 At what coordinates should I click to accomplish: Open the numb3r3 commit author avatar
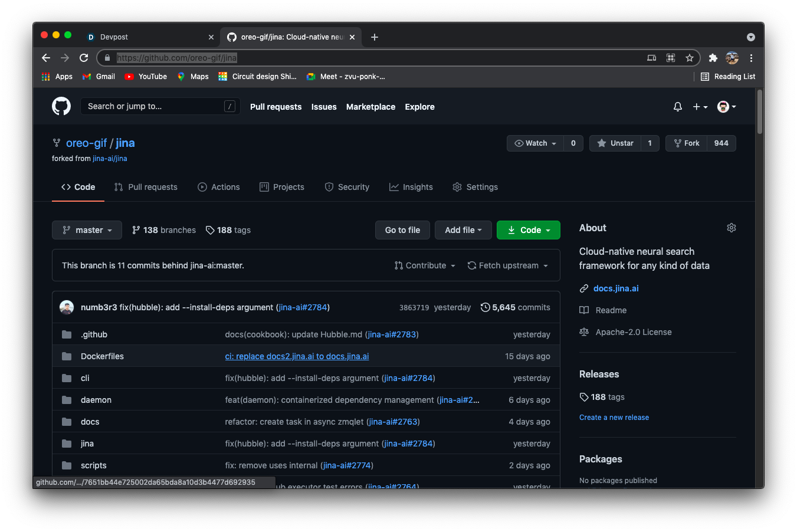(67, 307)
